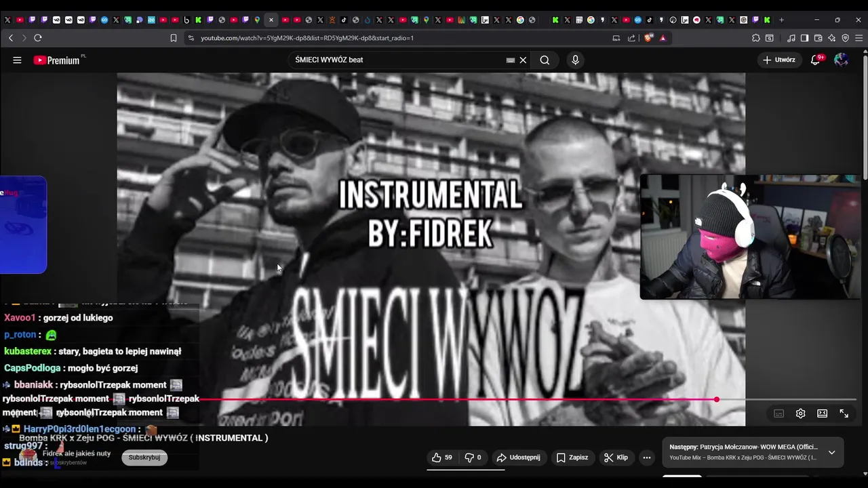Open the extensions puzzle icon
The height and width of the screenshot is (488, 868).
point(756,38)
